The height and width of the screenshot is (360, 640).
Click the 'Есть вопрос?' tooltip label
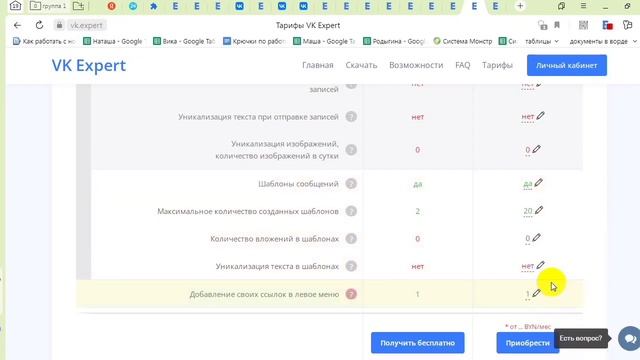click(x=580, y=338)
